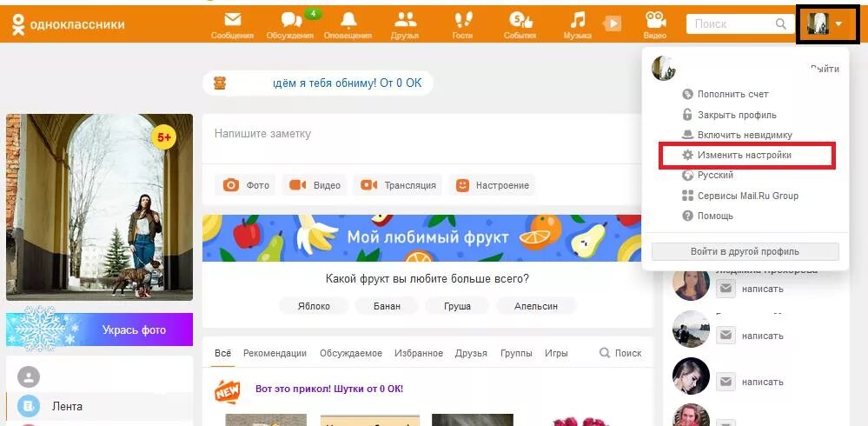Open Друзья people icon
The image size is (868, 426).
tap(405, 20)
